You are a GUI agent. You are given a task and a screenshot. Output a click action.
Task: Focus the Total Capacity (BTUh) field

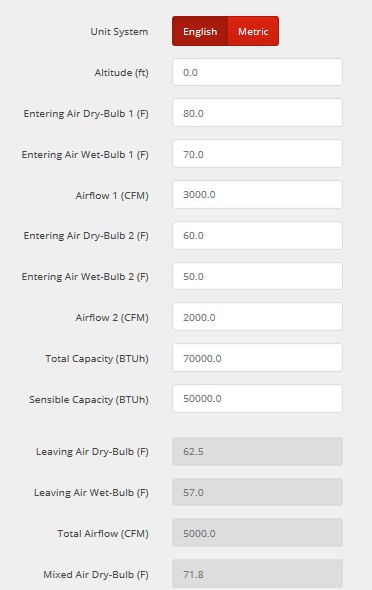click(x=257, y=358)
